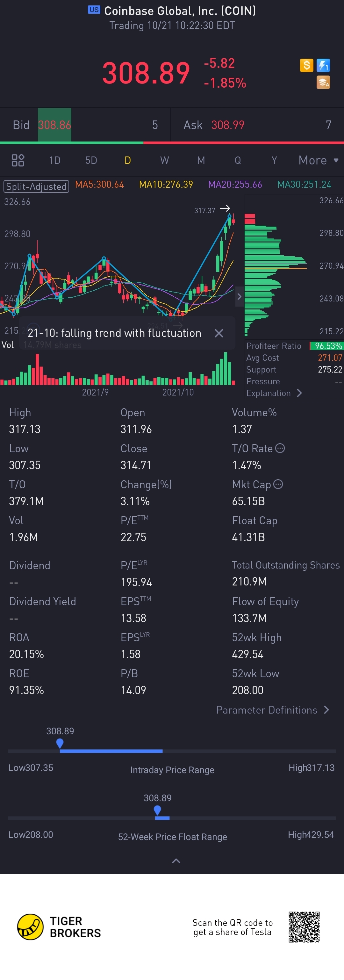
Task: Tap the MA10:276.39 indicator label
Action: [x=166, y=185]
